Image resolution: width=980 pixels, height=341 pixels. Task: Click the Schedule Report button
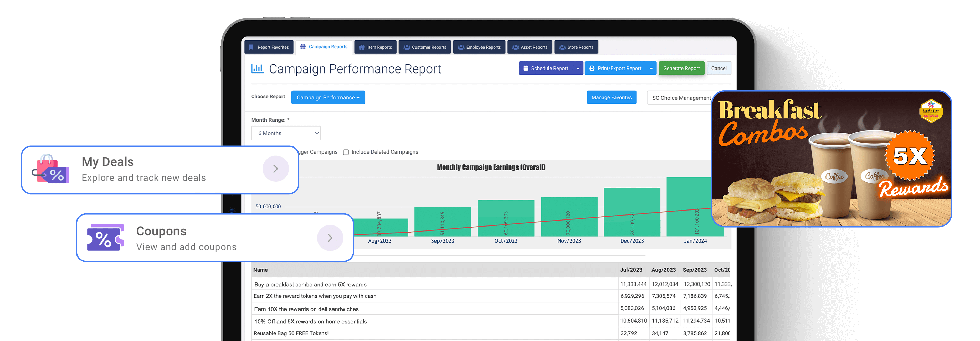pyautogui.click(x=546, y=69)
